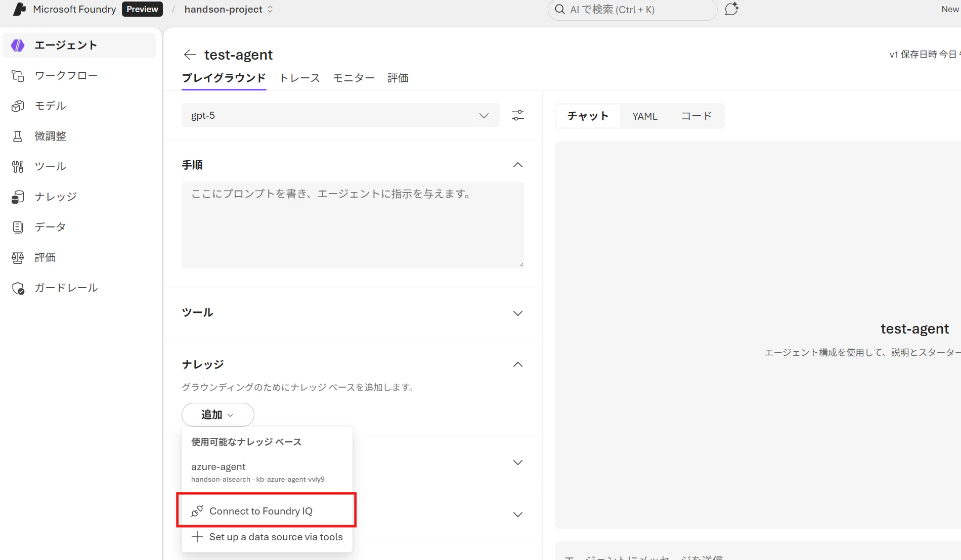Click the Microsoft Foundry logo icon
This screenshot has height=560, width=961.
[20, 9]
